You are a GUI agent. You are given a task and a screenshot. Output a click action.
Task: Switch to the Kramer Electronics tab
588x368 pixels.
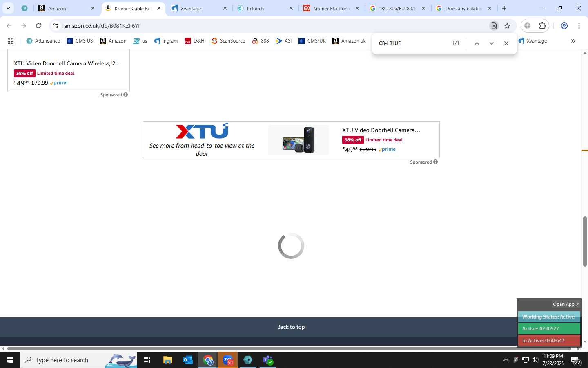click(332, 8)
